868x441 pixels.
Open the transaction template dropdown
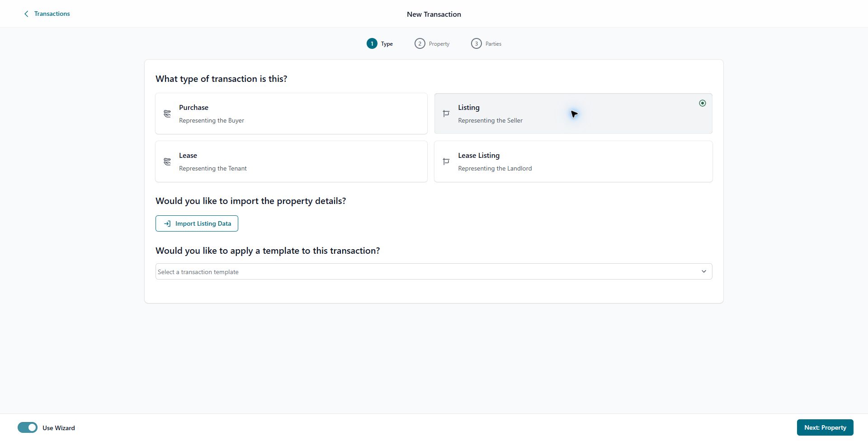(434, 271)
